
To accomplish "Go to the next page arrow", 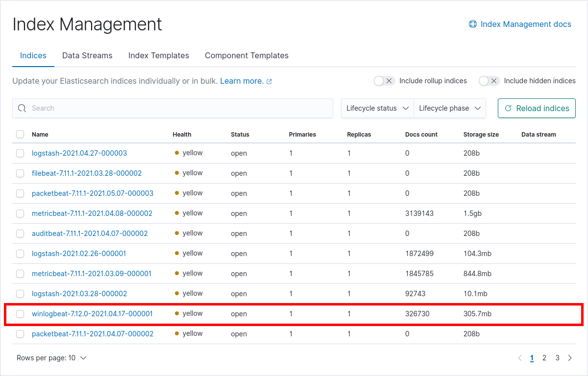I will pos(570,358).
